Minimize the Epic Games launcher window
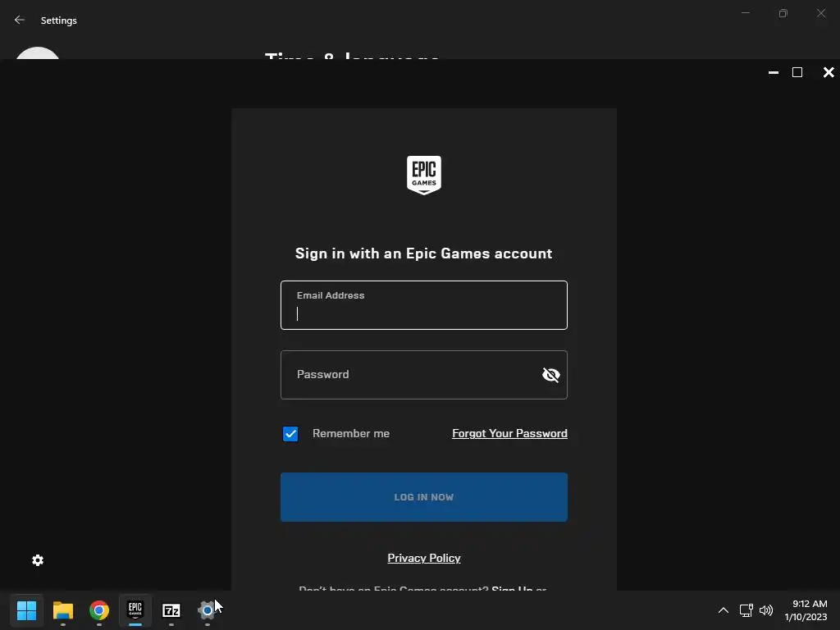This screenshot has width=840, height=630. tap(773, 72)
